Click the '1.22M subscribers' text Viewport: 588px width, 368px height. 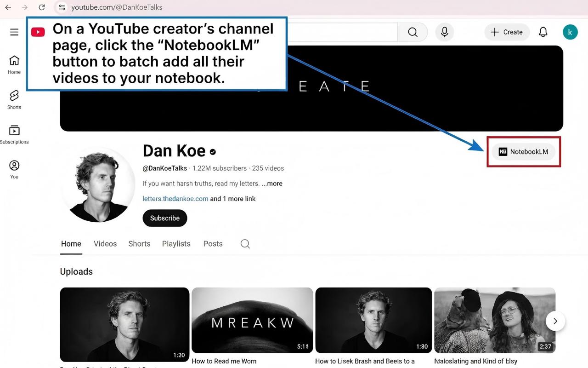[220, 168]
